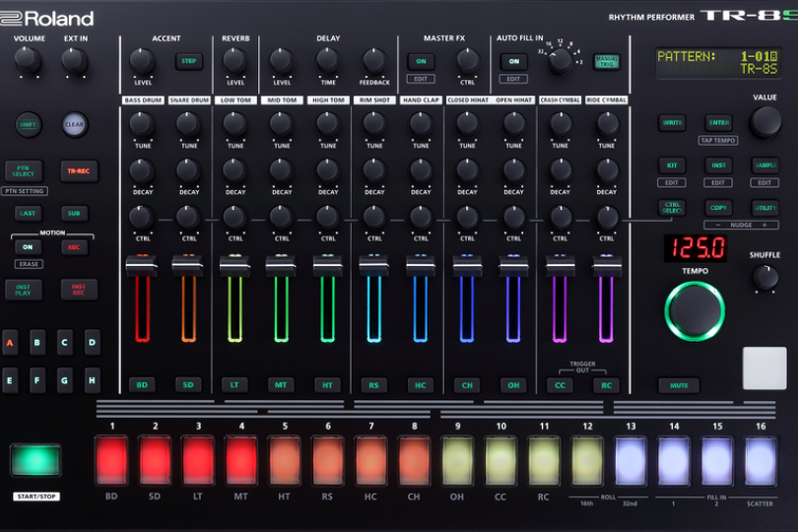
Task: Select the BD bass drum instrument button
Action: pyautogui.click(x=142, y=385)
